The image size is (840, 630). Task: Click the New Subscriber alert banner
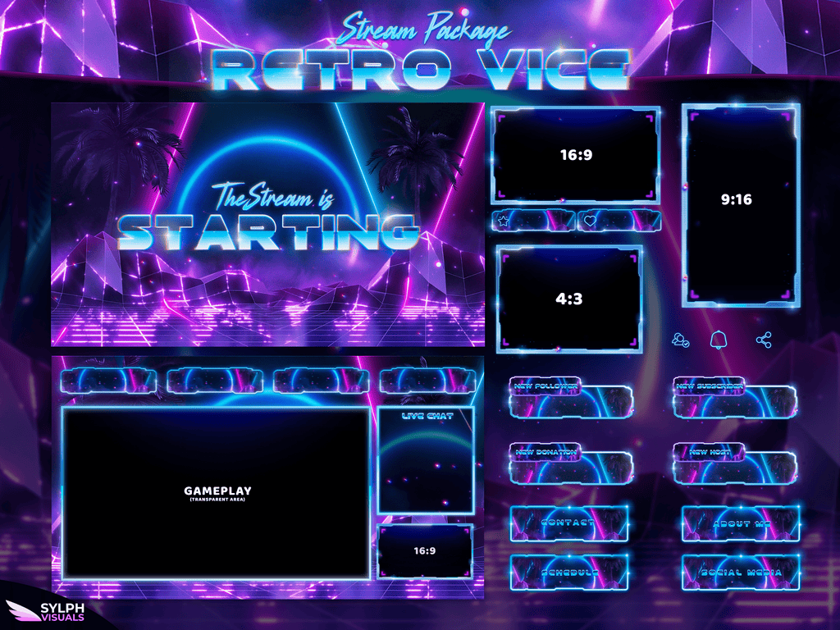pyautogui.click(x=733, y=399)
